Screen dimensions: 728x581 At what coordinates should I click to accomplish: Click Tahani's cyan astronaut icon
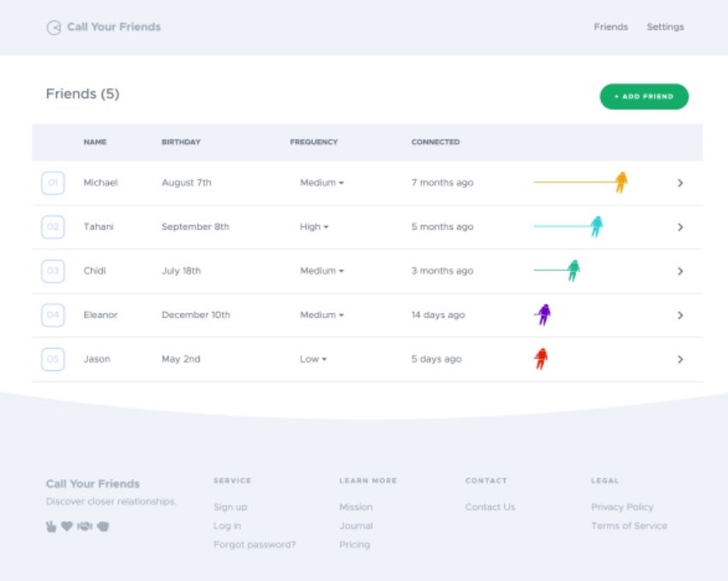click(597, 226)
